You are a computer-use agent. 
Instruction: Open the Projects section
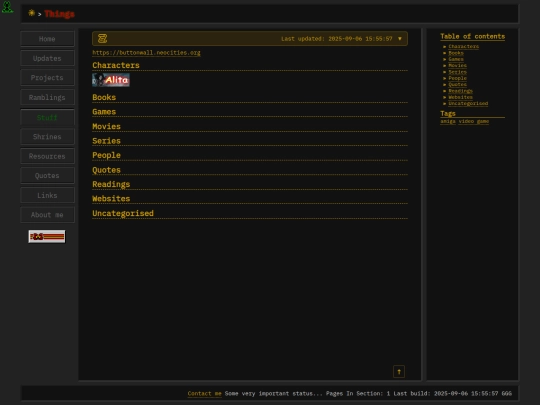pos(47,78)
